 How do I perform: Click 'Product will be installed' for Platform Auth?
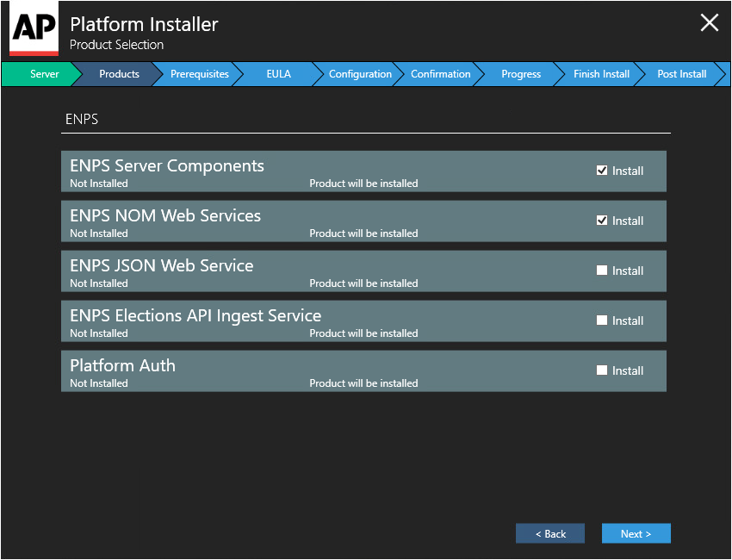[x=363, y=383]
